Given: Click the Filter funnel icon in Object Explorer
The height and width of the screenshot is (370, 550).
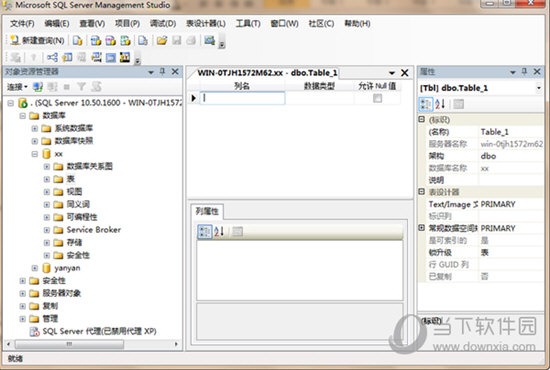Looking at the screenshot, I should pos(81,86).
